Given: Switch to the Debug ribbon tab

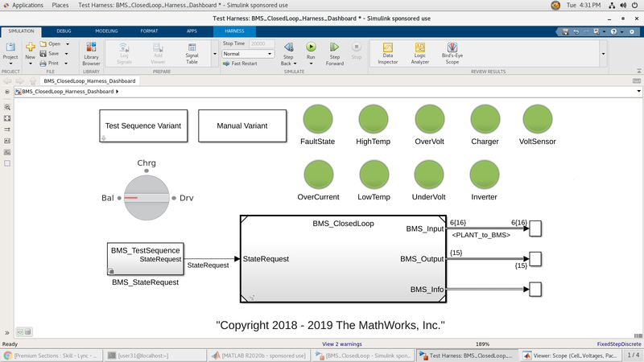Looking at the screenshot, I should click(x=64, y=31).
